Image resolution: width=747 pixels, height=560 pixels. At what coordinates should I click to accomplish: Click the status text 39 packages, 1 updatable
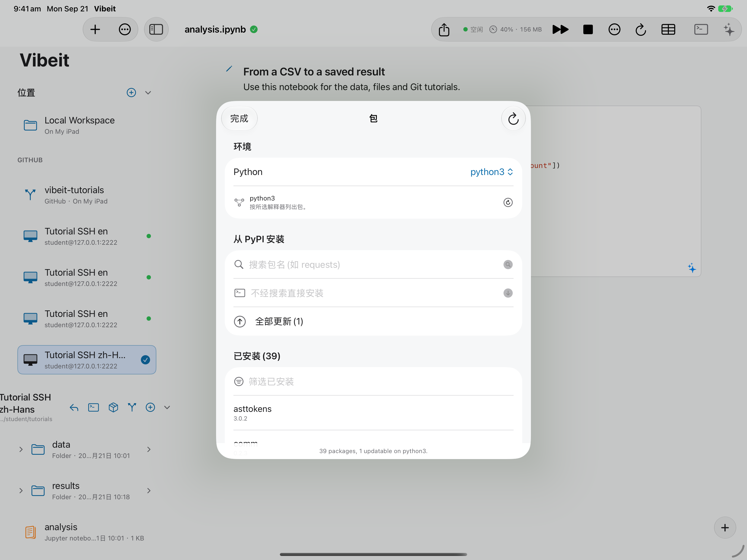tap(373, 451)
